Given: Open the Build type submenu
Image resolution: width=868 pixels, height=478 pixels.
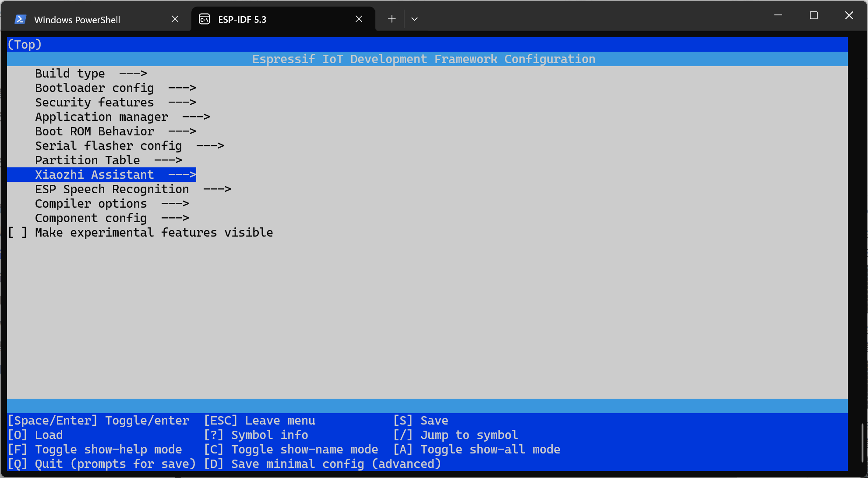Looking at the screenshot, I should (x=91, y=73).
